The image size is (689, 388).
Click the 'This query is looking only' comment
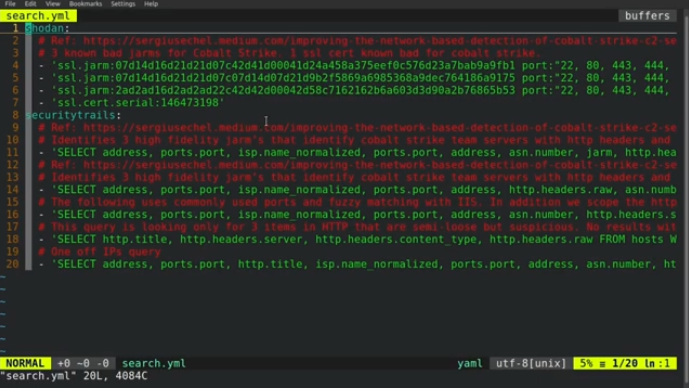click(357, 227)
